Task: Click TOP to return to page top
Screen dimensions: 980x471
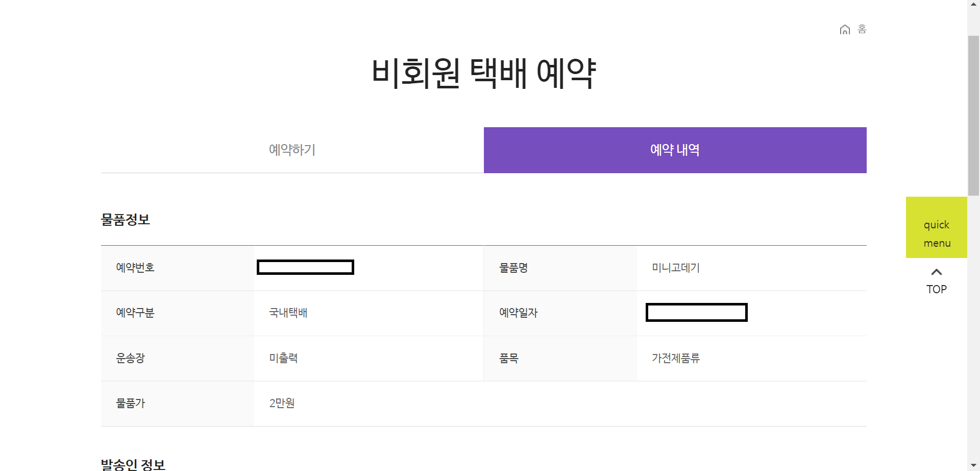Action: [936, 289]
